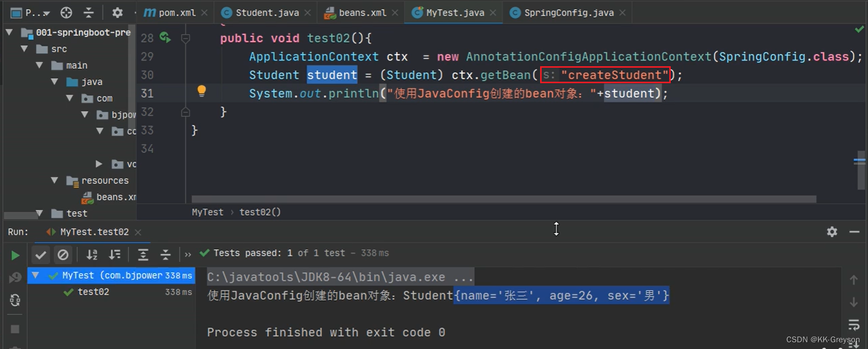This screenshot has height=349, width=868.
Task: Hide the Run panel with minimize dash
Action: [855, 232]
